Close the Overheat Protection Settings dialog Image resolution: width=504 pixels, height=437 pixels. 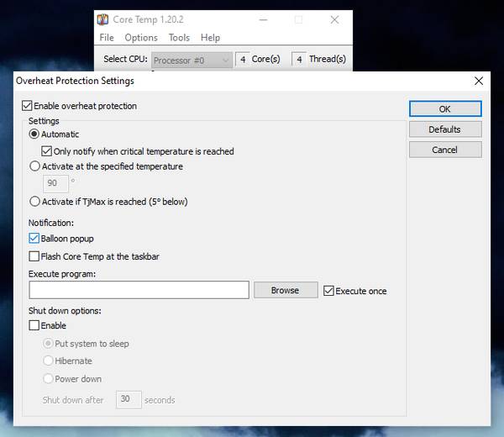tap(479, 81)
